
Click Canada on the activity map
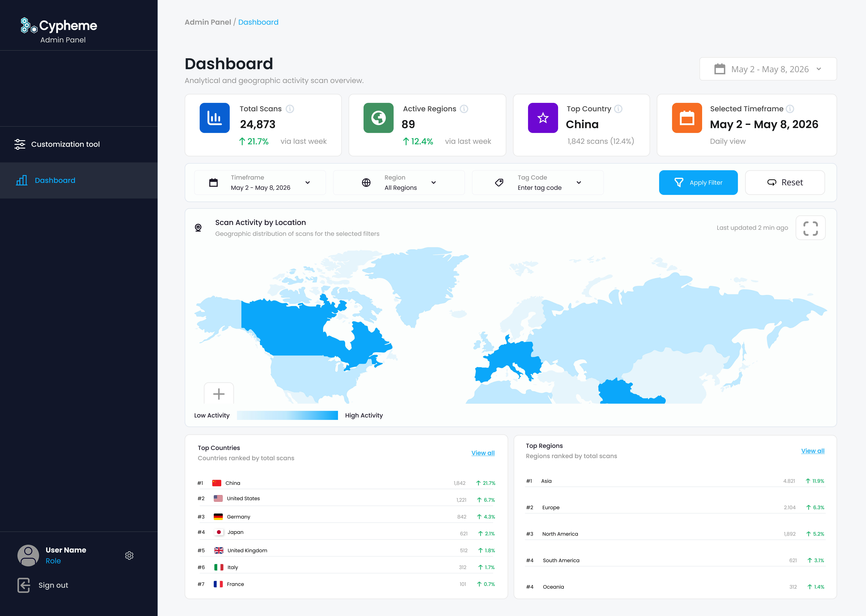coord(296,330)
